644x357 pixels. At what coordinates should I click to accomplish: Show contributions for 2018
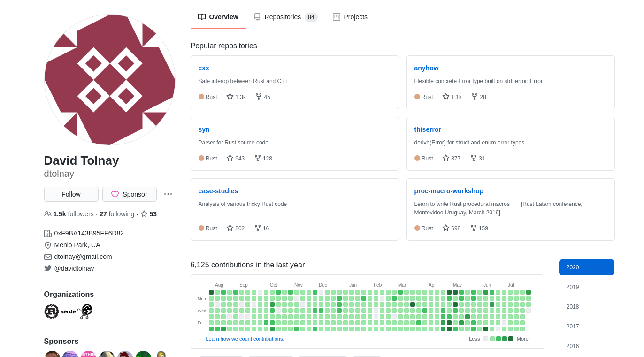587,307
